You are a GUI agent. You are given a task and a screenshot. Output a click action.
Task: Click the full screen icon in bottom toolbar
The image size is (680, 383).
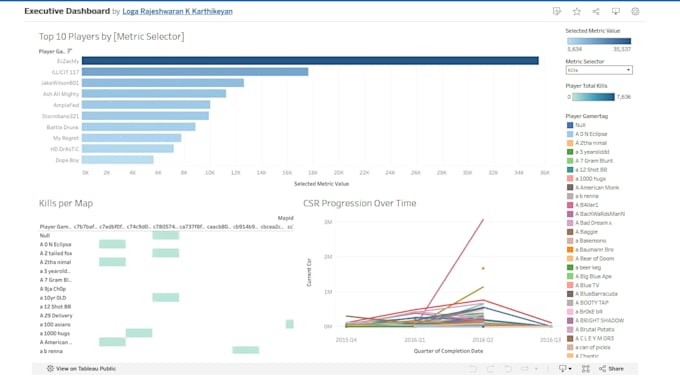coord(586,369)
